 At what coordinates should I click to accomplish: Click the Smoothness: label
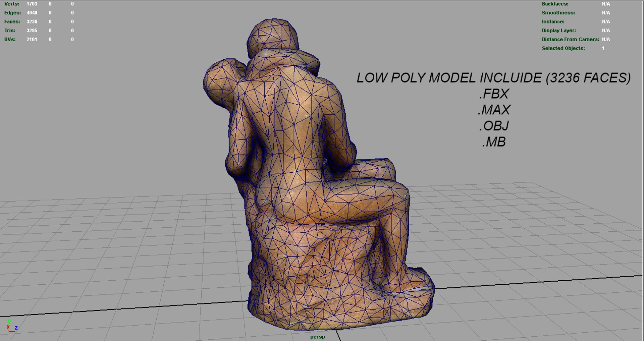pyautogui.click(x=558, y=13)
